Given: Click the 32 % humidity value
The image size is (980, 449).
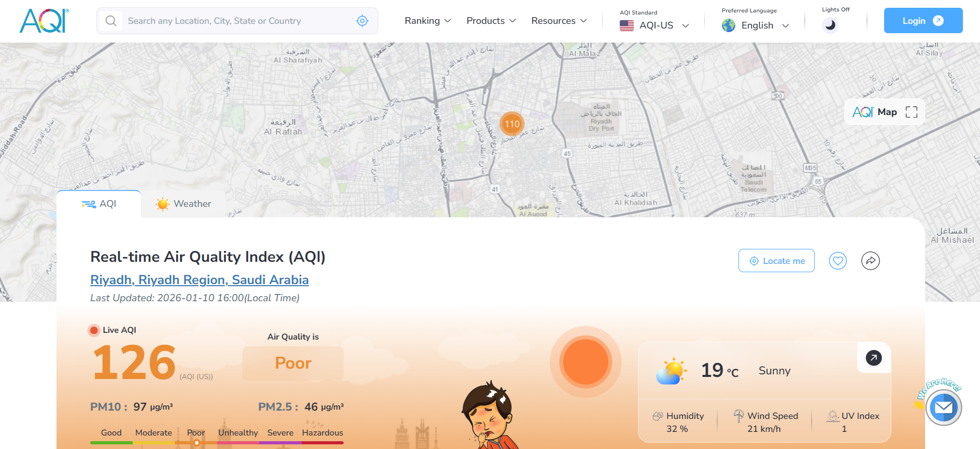Looking at the screenshot, I should click(677, 429).
